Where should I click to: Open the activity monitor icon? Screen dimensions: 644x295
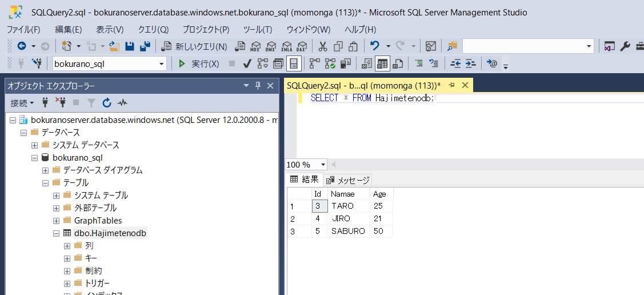(430, 46)
